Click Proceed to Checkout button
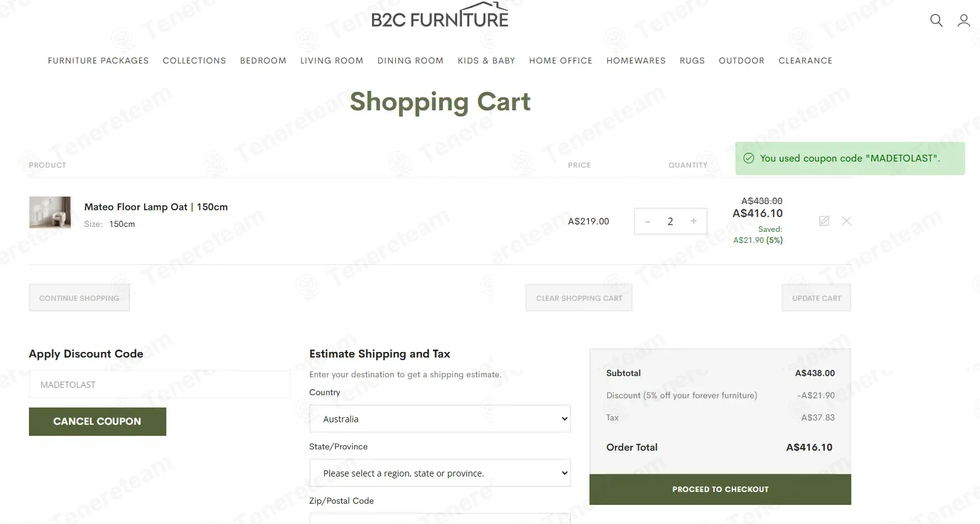Screen dimensions: 980x524 click(720, 489)
